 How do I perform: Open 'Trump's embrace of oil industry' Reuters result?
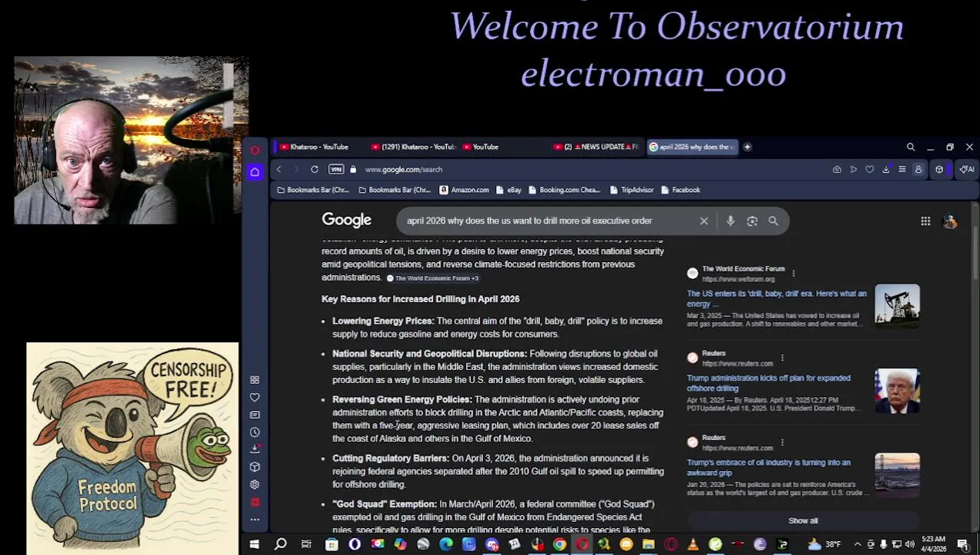(x=769, y=467)
